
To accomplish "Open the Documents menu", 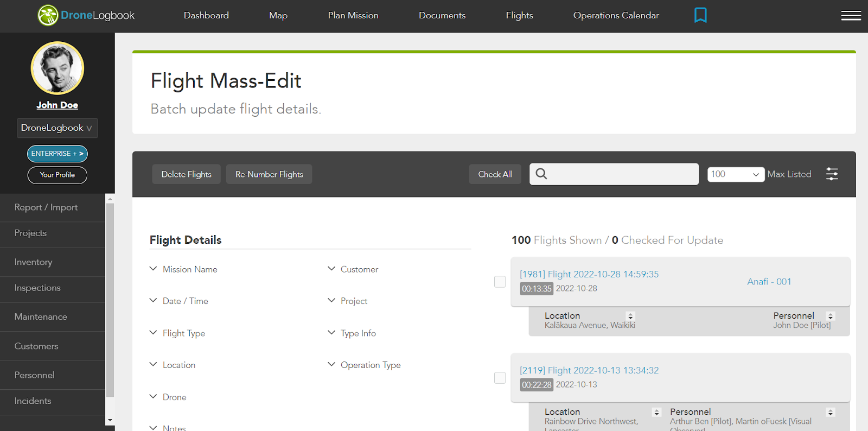I will click(x=442, y=15).
